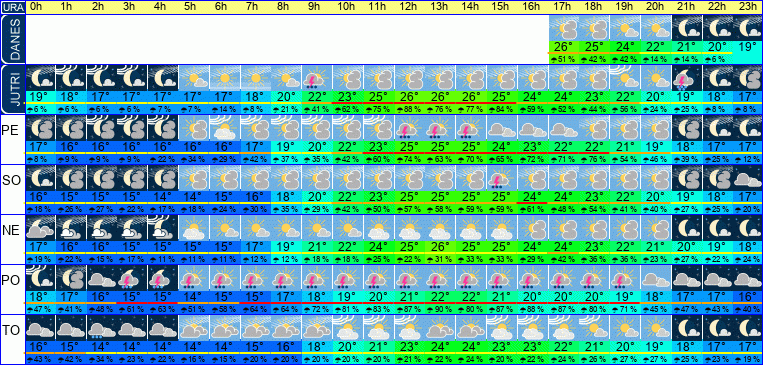This screenshot has height=365, width=763.
Task: Click the sun icon for NE at 7h
Action: (255, 228)
